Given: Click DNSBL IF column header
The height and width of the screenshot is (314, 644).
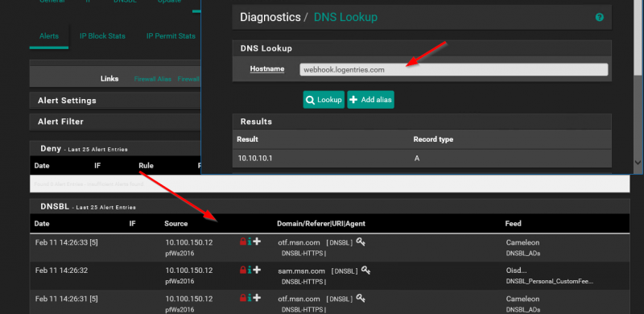Looking at the screenshot, I should point(132,224).
